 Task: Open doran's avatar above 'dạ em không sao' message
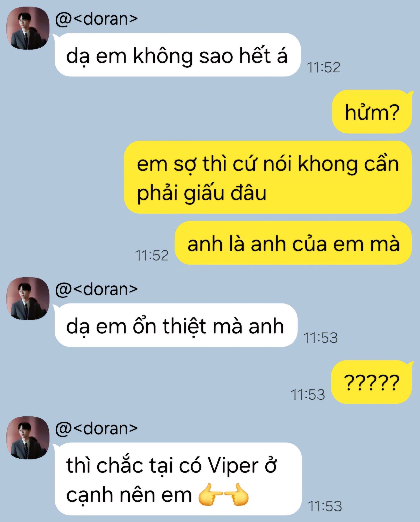tap(28, 28)
